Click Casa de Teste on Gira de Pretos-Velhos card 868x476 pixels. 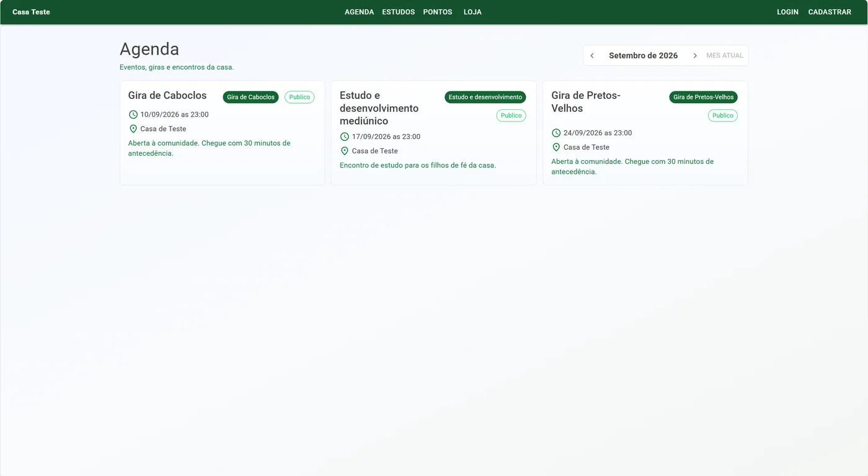587,147
